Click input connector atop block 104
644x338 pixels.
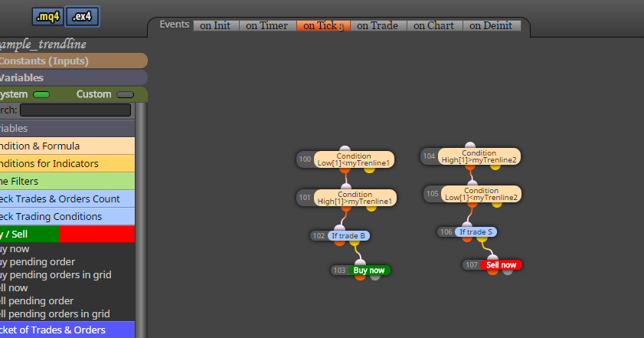point(470,146)
